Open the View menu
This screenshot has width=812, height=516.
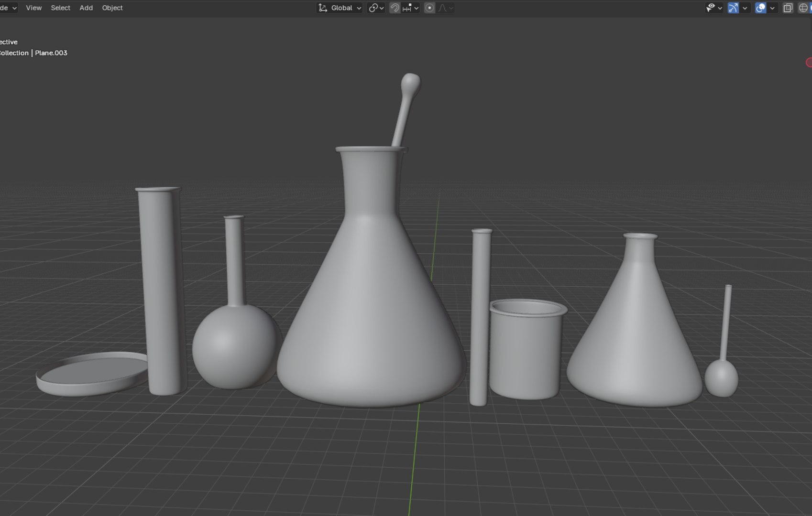click(x=33, y=8)
